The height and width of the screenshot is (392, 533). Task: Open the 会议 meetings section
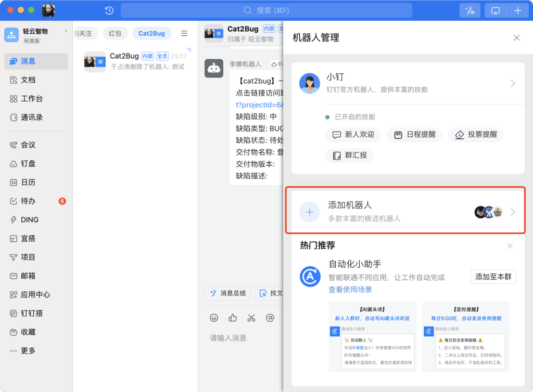36,145
